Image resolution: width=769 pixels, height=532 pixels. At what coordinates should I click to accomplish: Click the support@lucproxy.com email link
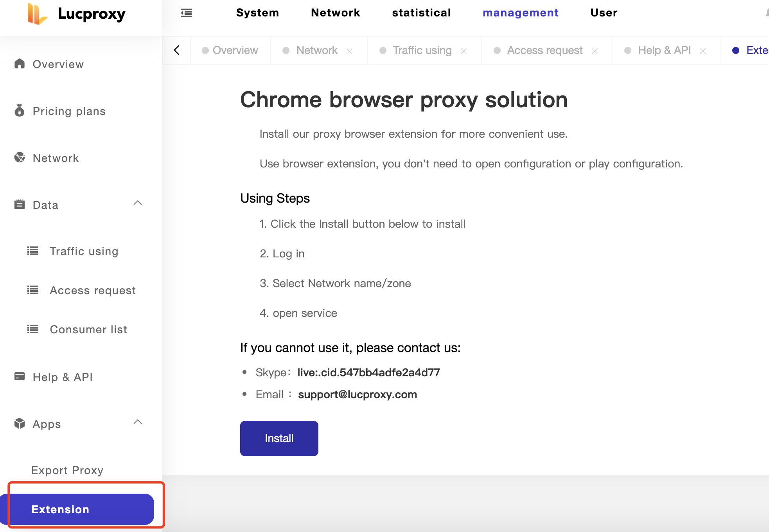(358, 394)
